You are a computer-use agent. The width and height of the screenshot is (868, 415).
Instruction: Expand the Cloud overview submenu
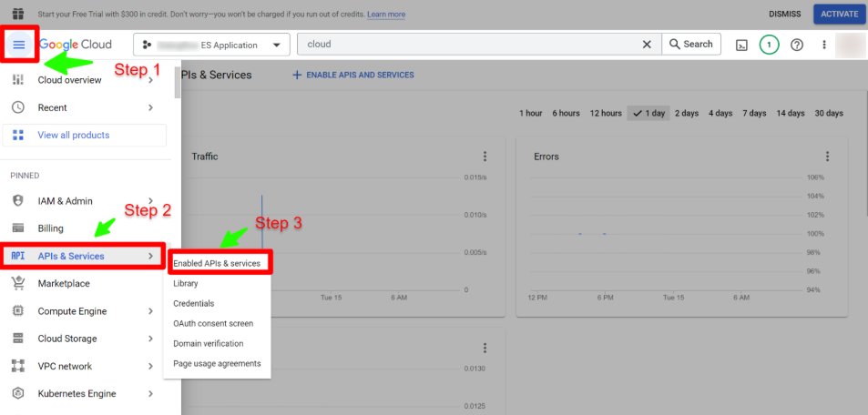(x=150, y=80)
